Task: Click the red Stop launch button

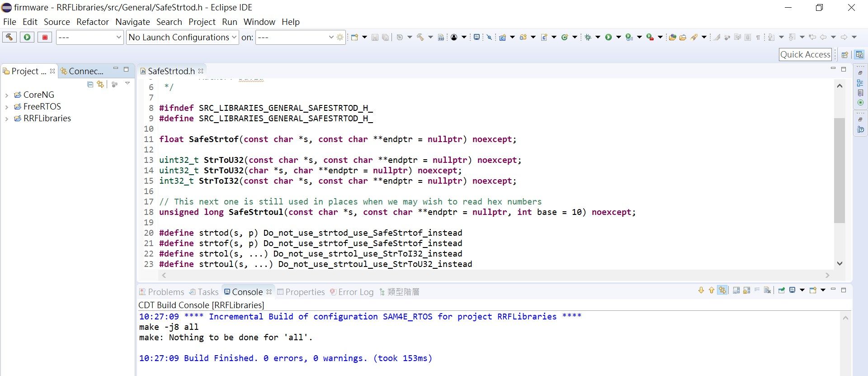Action: 45,37
